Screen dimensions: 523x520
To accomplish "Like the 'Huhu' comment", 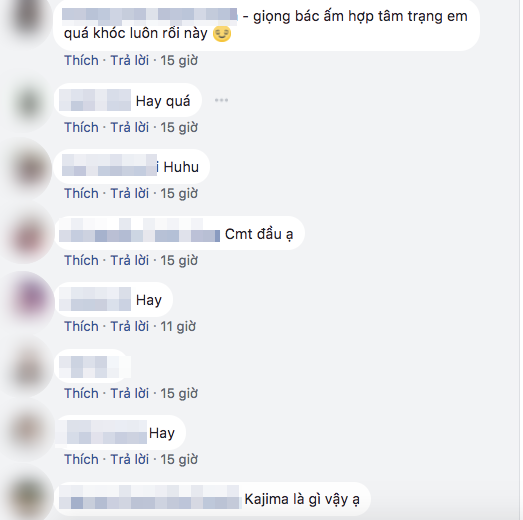I will coord(81,193).
